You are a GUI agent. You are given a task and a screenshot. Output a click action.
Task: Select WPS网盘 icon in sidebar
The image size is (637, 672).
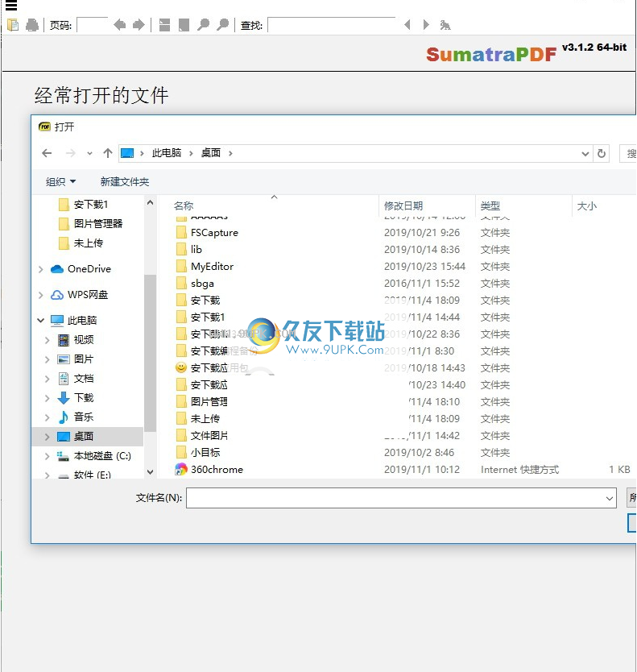pos(57,295)
